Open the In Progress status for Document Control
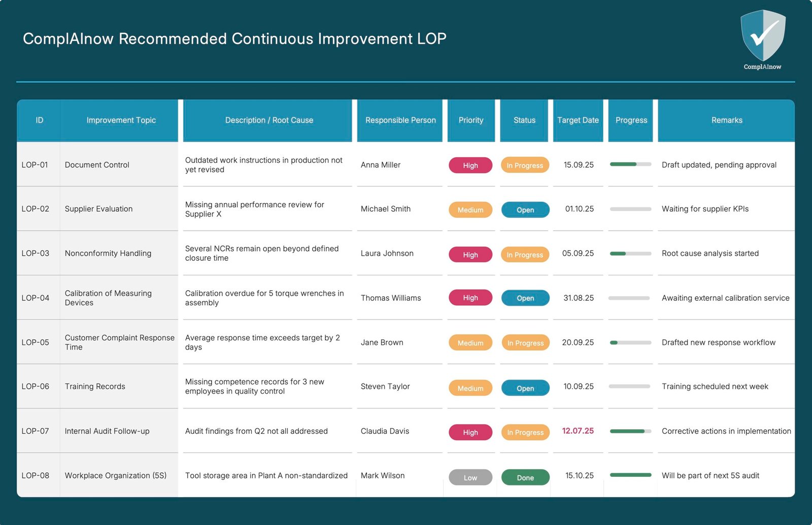Screen dimensions: 812x525 [x=525, y=165]
